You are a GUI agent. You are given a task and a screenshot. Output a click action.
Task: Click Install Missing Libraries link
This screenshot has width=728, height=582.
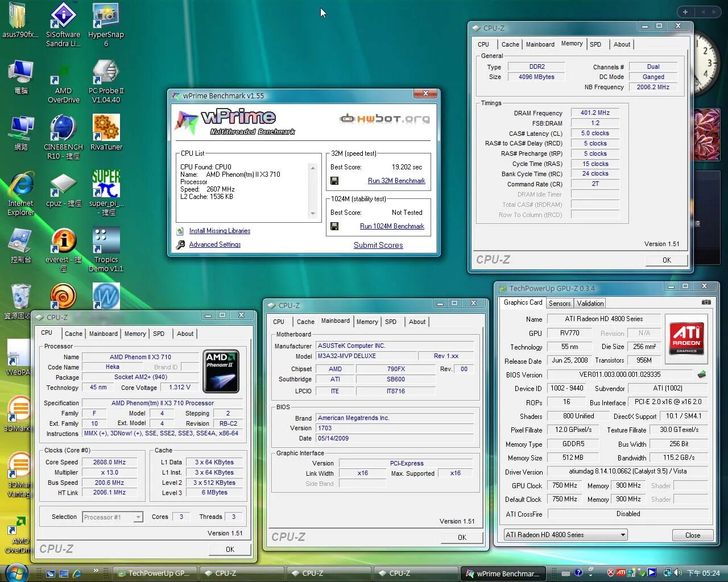(220, 231)
